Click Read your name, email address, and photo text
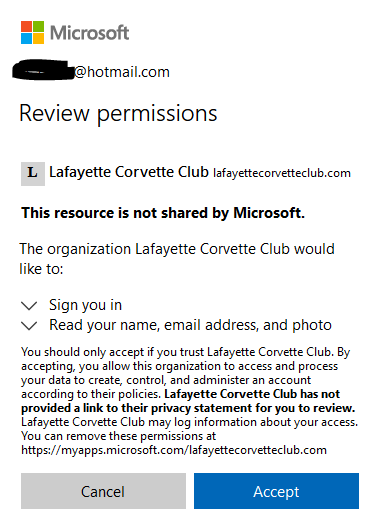373x521 pixels. pos(190,325)
